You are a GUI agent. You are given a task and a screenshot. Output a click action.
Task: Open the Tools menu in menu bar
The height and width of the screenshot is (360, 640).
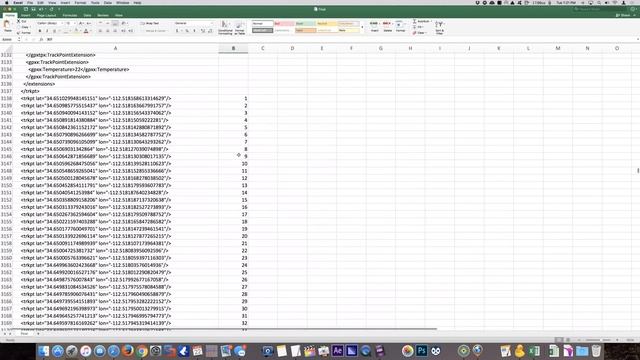click(x=95, y=2)
